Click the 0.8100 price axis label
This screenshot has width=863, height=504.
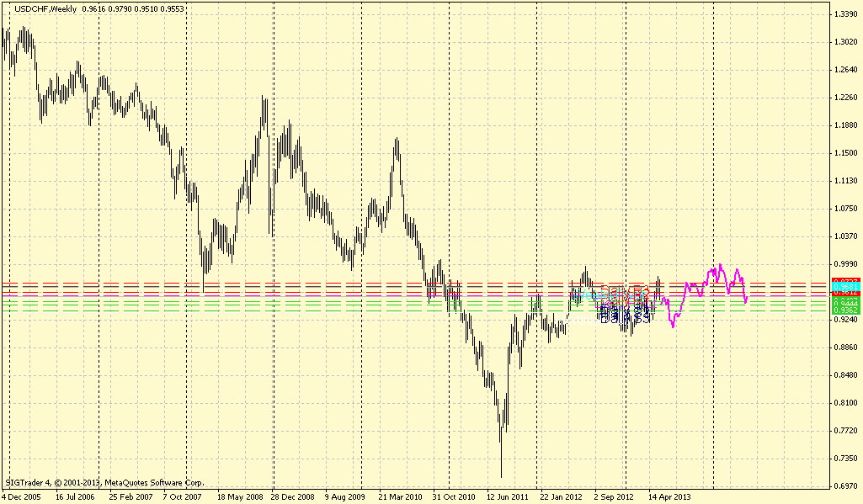pyautogui.click(x=846, y=403)
